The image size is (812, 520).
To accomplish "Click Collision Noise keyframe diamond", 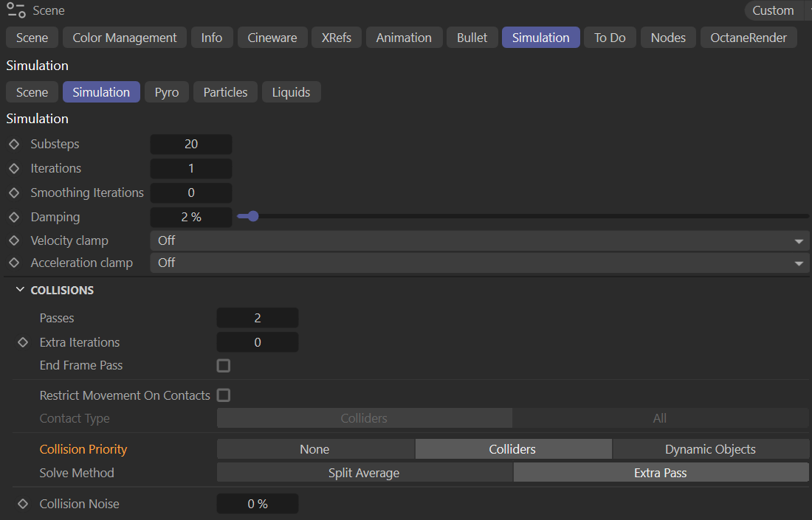I will 23,504.
